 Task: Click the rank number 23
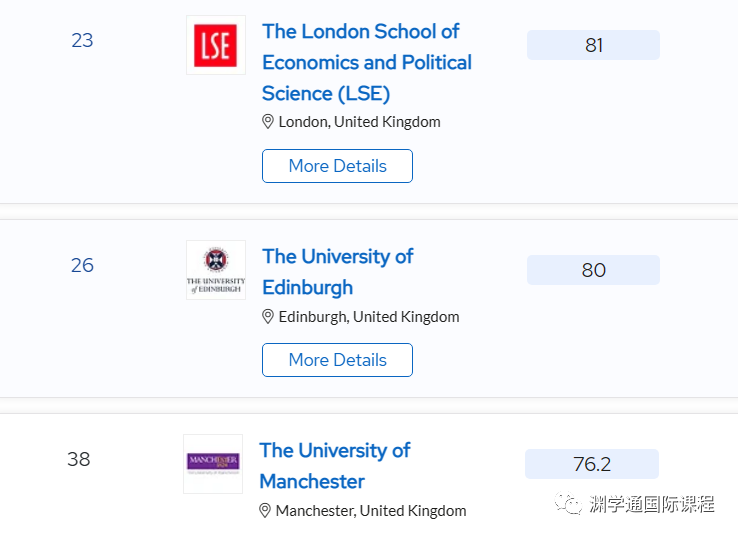point(82,40)
